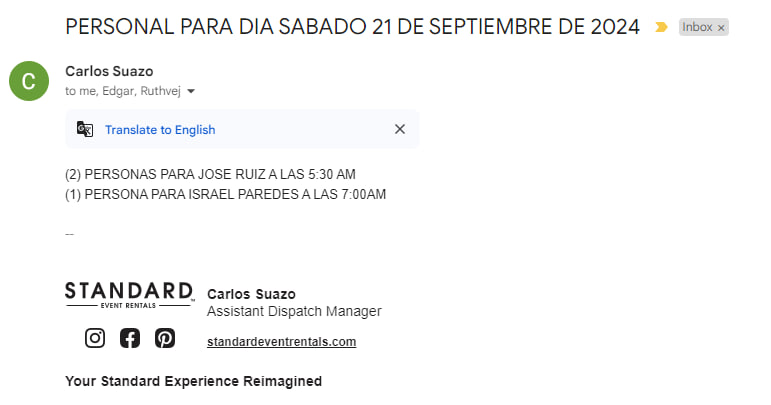Remove the Inbox label with its X

722,28
